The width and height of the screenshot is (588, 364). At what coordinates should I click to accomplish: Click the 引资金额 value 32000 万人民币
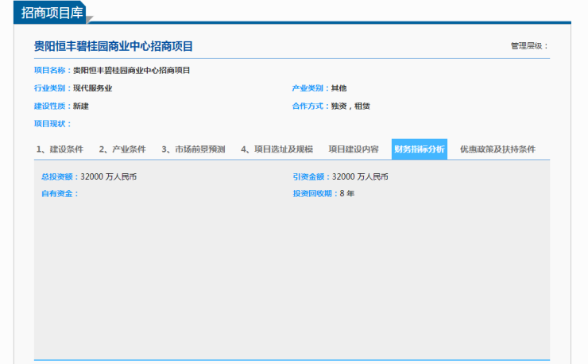click(361, 176)
